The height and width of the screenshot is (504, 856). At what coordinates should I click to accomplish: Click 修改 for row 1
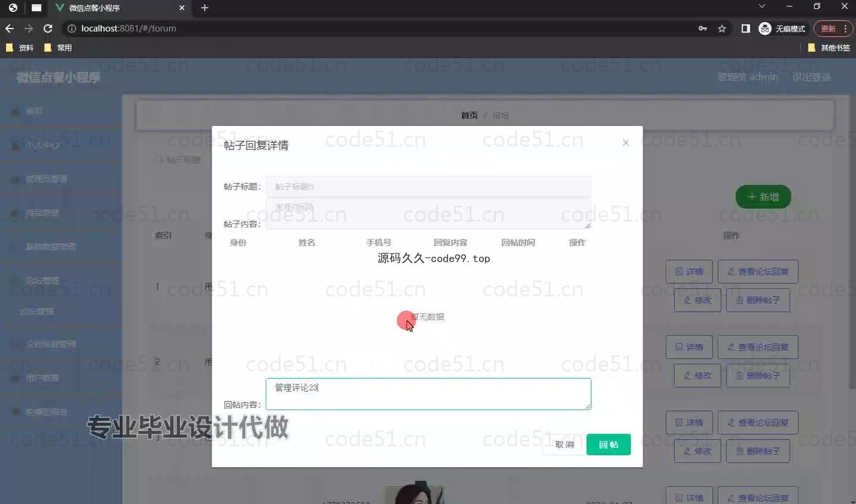point(697,300)
